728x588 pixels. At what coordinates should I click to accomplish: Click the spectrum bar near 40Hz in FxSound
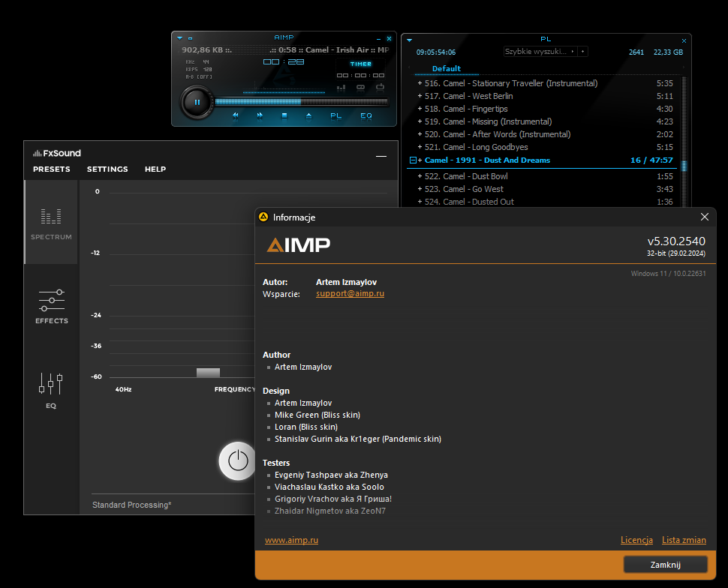click(x=208, y=373)
